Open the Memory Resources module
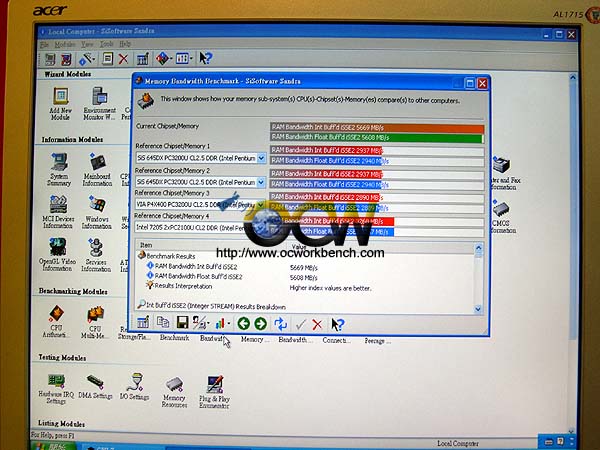 click(x=174, y=392)
